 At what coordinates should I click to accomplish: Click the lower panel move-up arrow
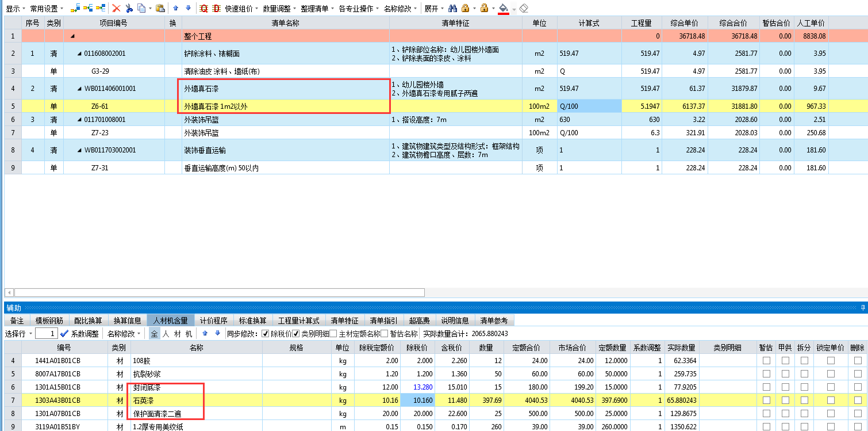[x=205, y=333]
